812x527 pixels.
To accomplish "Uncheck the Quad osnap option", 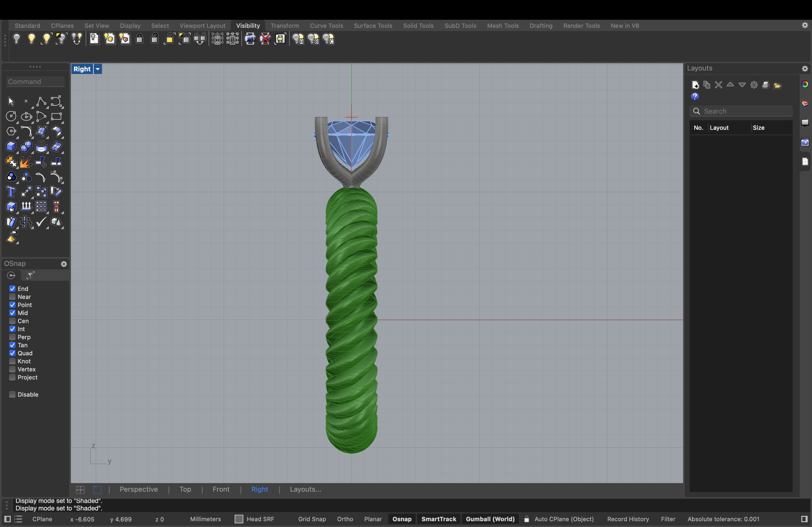I will pos(12,353).
